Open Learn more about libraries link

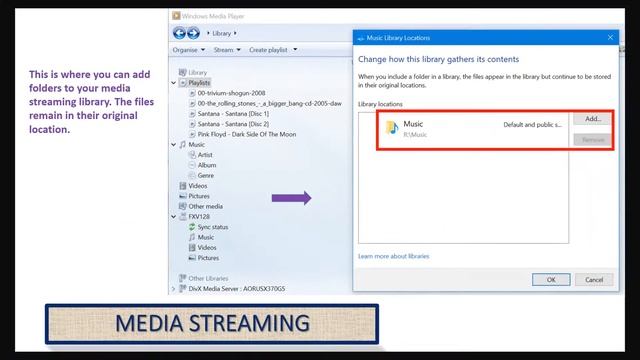(393, 256)
